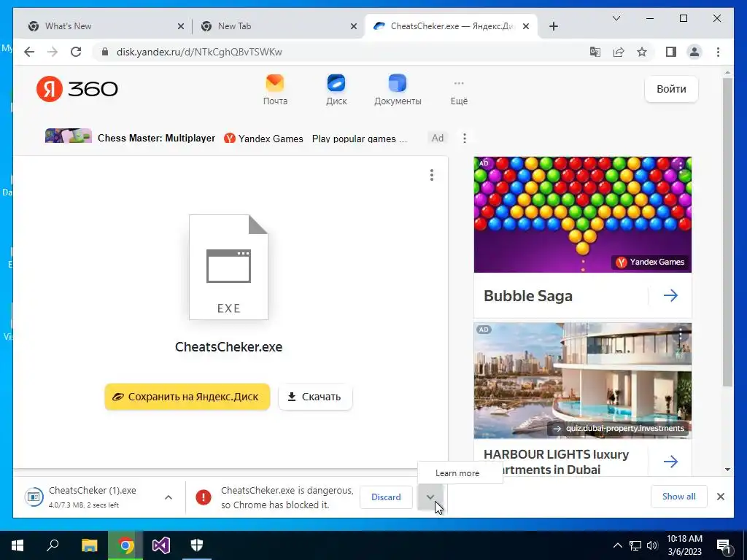
Task: Close the CheatsCheker.exe tab
Action: tap(526, 26)
